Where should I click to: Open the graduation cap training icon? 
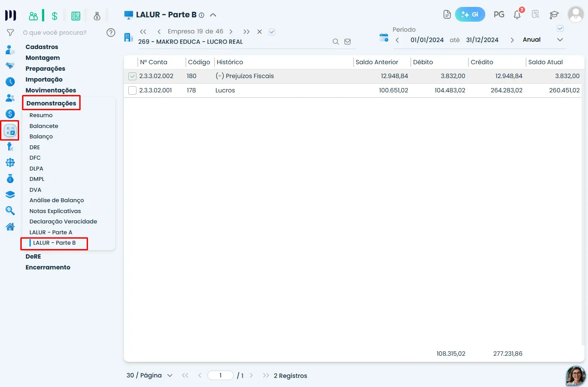point(554,15)
